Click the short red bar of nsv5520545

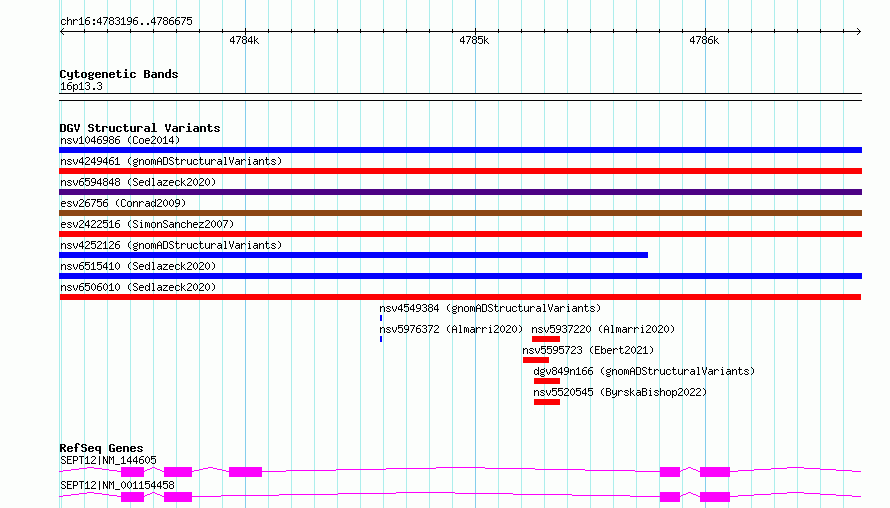(547, 402)
